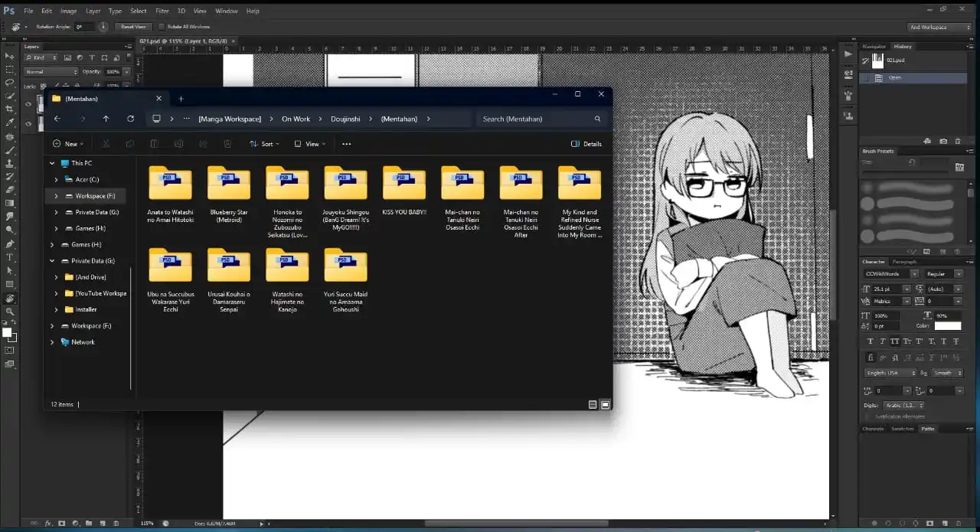Toggle Underline in Character panel
The height and width of the screenshot is (532, 980).
click(944, 341)
